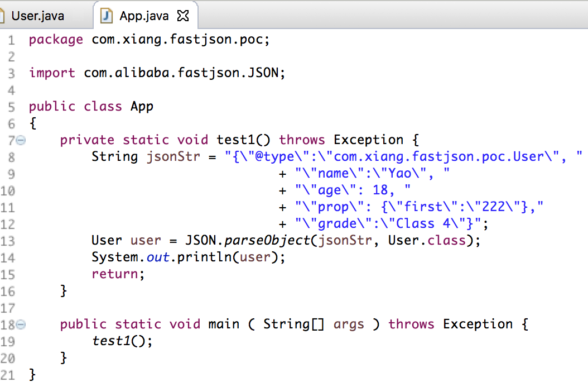
Task: Switch to the User.java editor tab
Action: pos(37,16)
